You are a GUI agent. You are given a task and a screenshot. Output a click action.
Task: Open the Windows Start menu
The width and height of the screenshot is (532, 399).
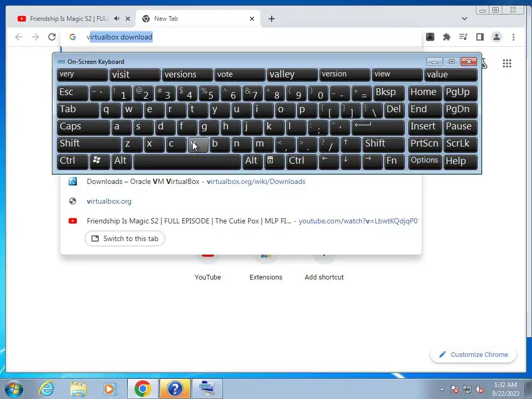click(x=14, y=389)
